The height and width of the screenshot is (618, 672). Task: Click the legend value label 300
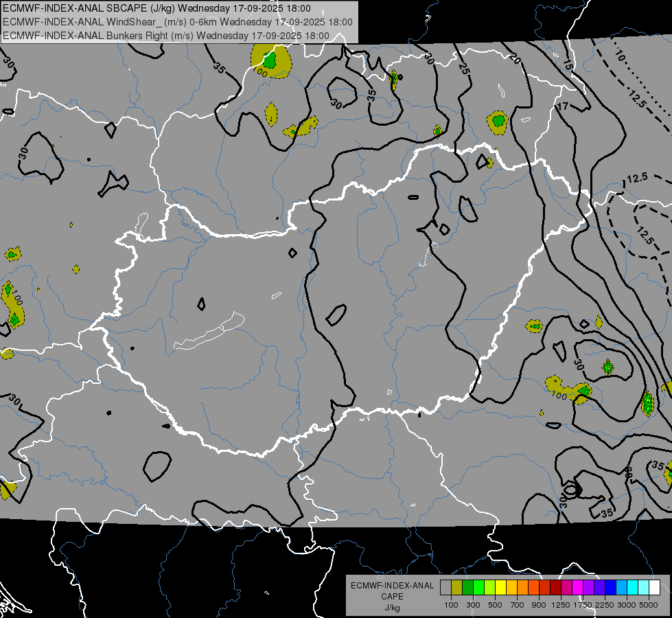(x=473, y=605)
